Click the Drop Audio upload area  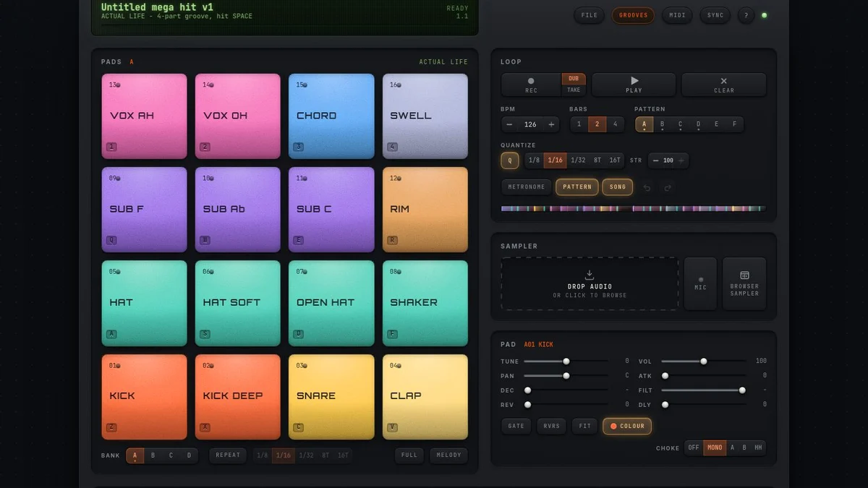click(590, 284)
